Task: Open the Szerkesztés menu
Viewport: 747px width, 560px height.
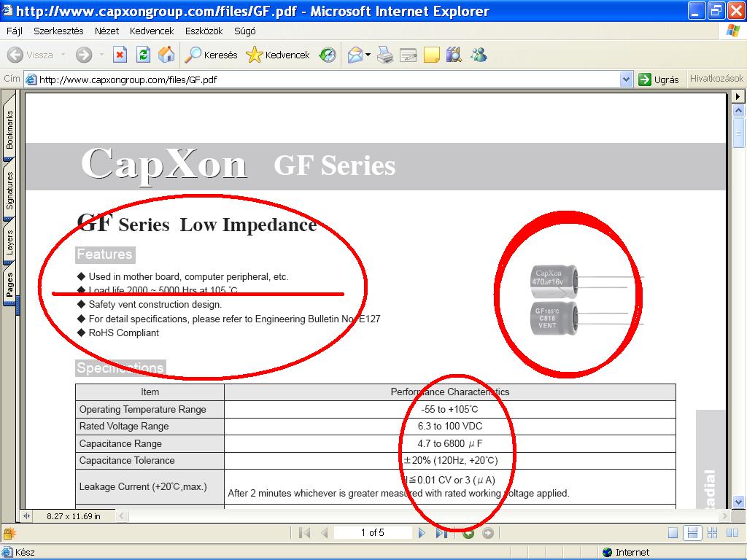Action: (x=58, y=31)
